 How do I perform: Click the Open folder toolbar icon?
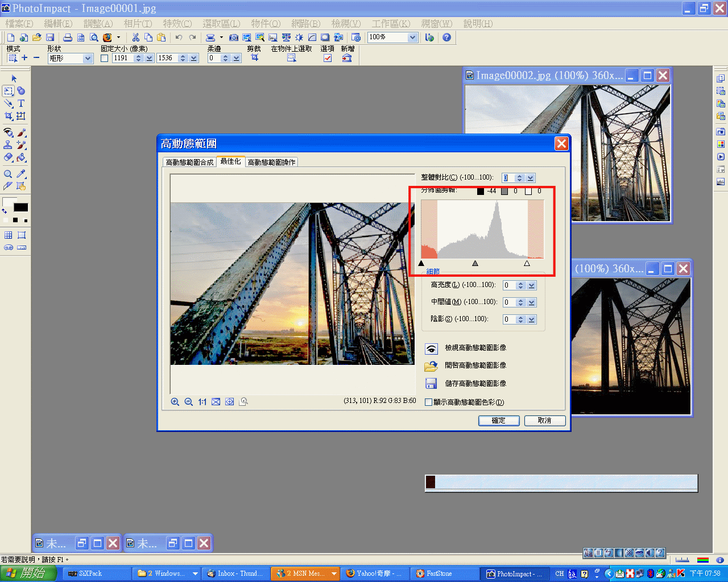[x=37, y=38]
